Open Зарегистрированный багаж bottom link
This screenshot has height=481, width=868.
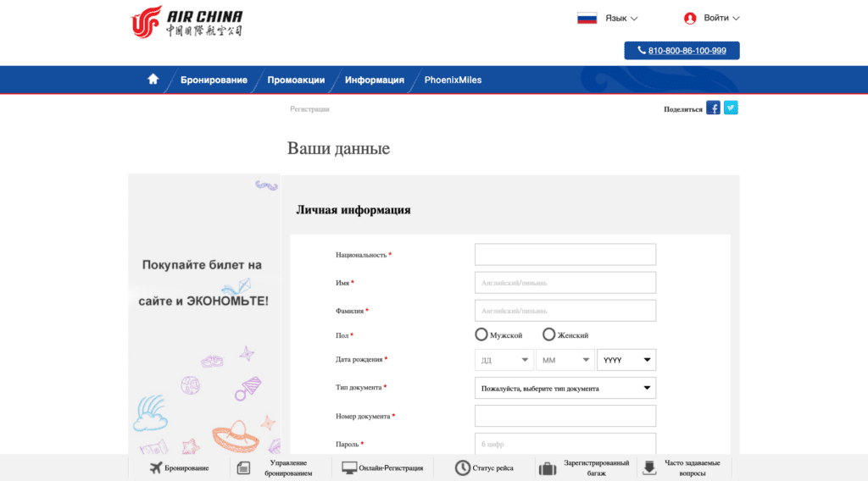tap(596, 467)
